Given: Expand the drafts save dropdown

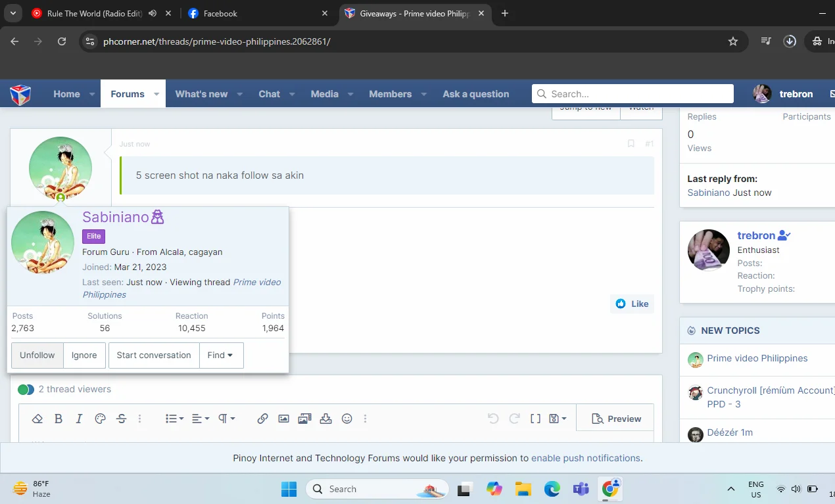Looking at the screenshot, I should tap(558, 419).
